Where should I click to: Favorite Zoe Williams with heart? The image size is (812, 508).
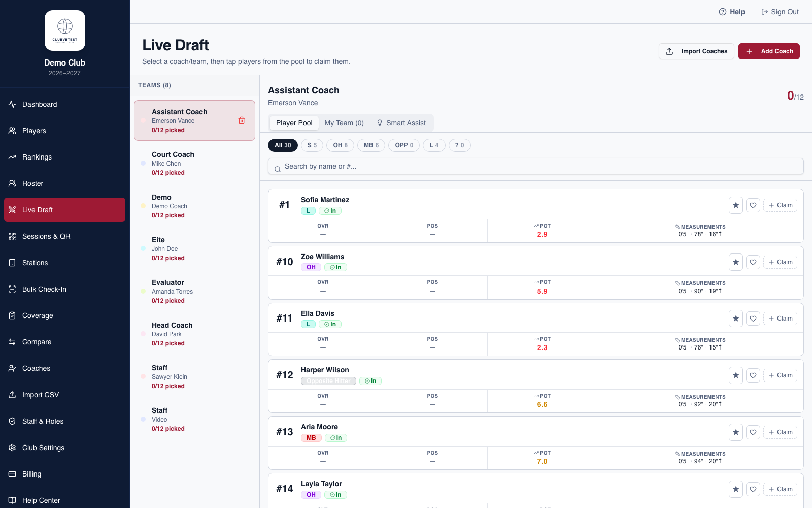[x=753, y=262]
